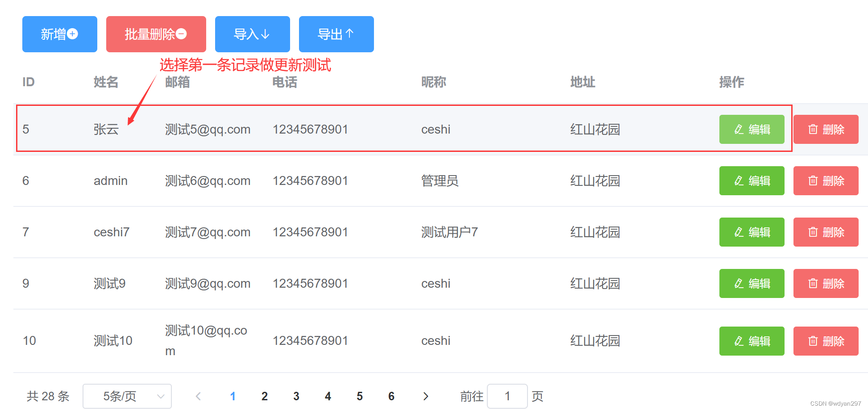The height and width of the screenshot is (411, 868).
Task: Focus the 前往 page jump input
Action: (507, 396)
